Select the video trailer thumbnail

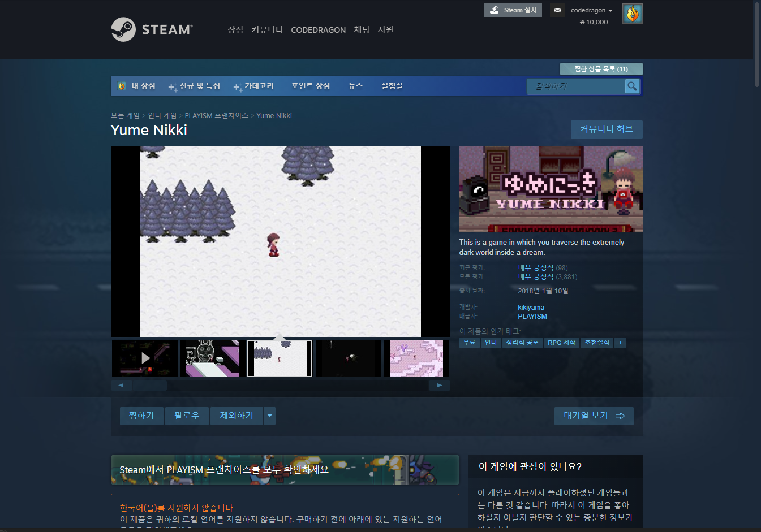tap(145, 358)
